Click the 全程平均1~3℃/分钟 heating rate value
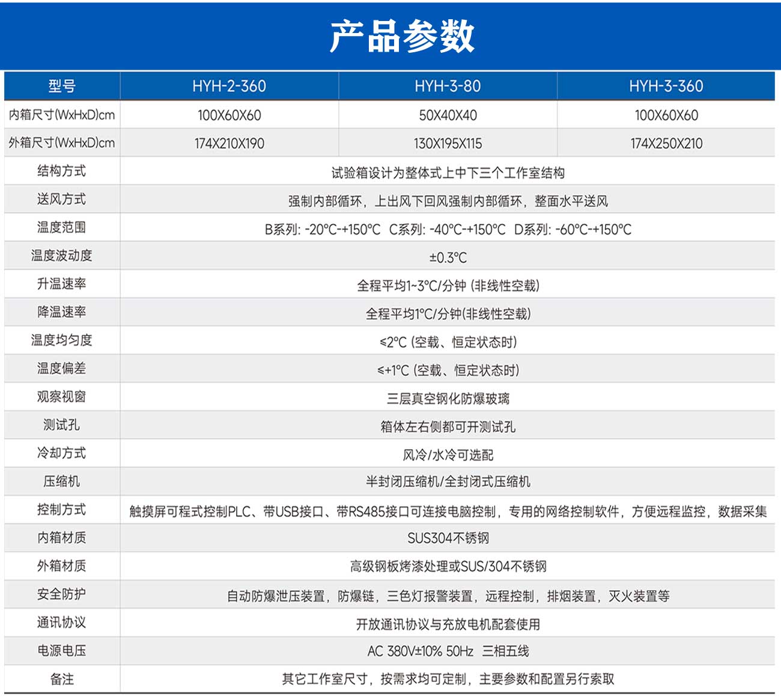 coord(448,286)
